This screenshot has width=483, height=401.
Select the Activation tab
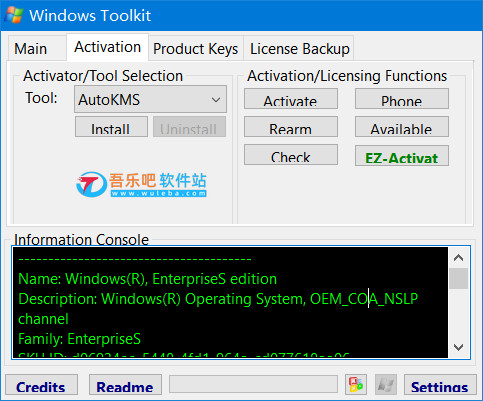(107, 47)
